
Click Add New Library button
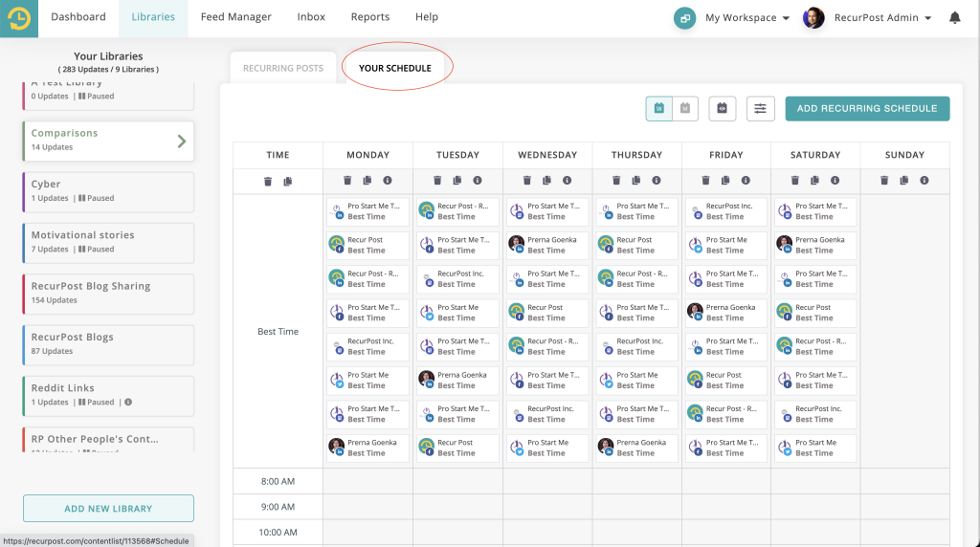108,509
